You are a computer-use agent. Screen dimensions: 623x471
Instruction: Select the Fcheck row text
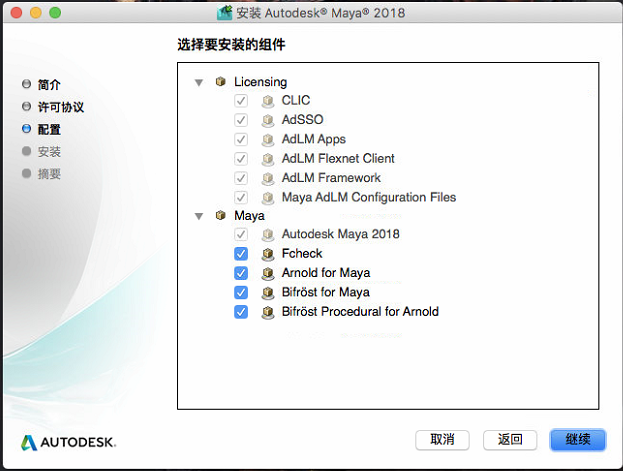click(302, 254)
